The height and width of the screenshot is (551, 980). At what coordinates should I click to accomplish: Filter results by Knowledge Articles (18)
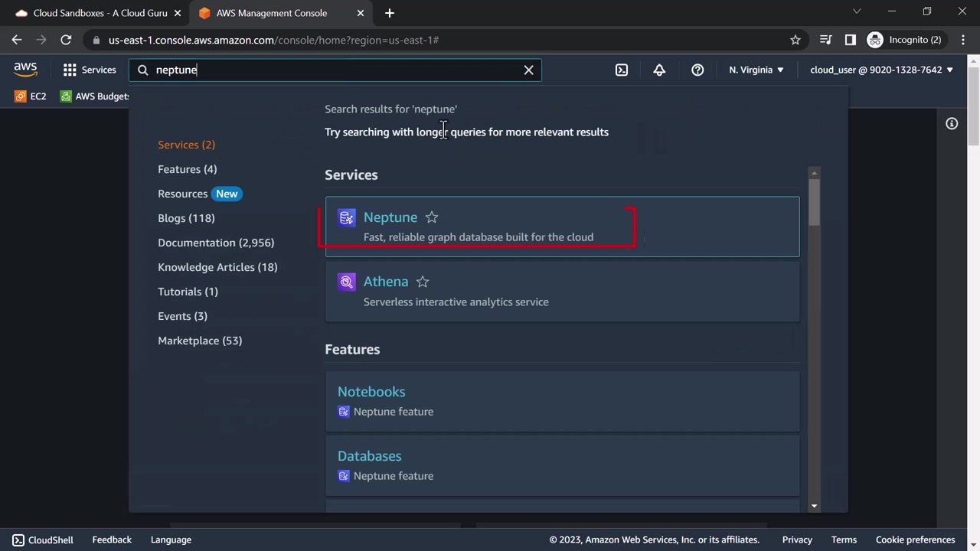(217, 267)
